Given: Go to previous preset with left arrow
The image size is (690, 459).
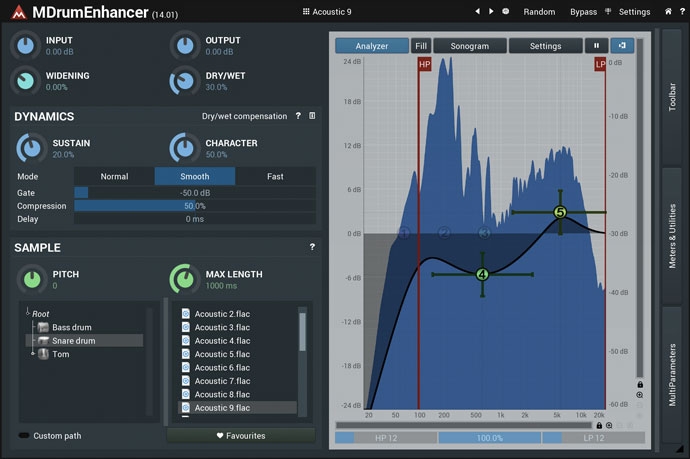Looking at the screenshot, I should coord(477,11).
